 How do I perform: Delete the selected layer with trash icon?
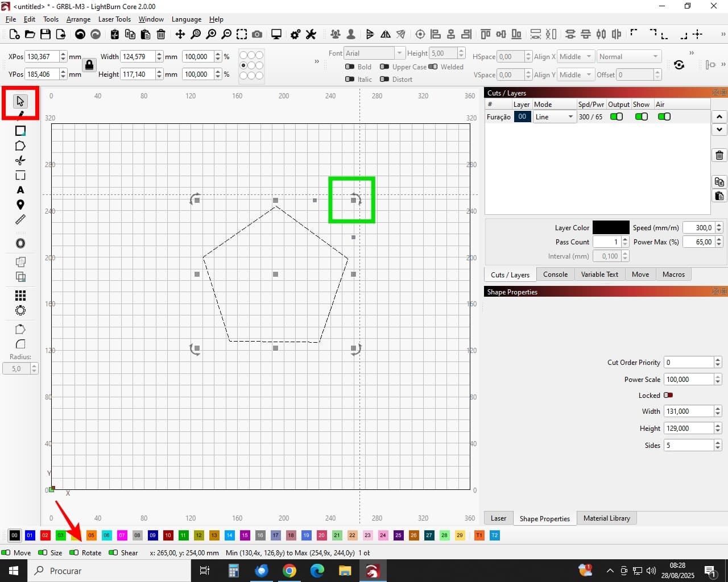(719, 155)
